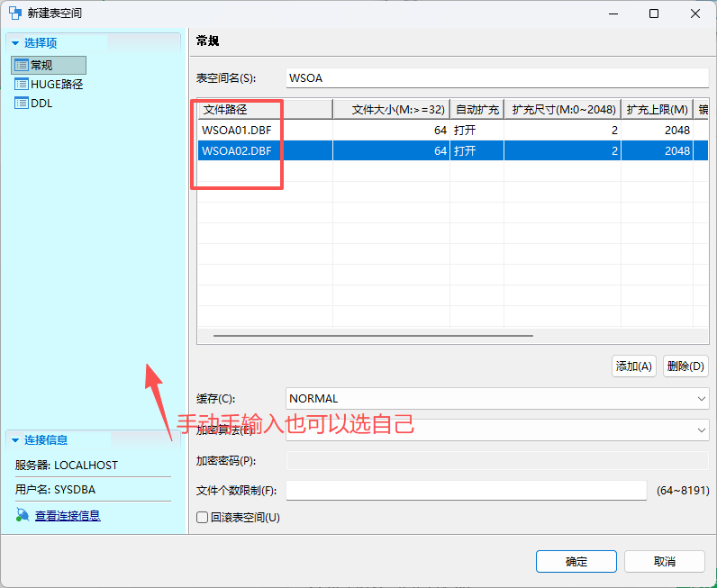Select the 常规 page in the options list
The image size is (717, 588).
[49, 66]
